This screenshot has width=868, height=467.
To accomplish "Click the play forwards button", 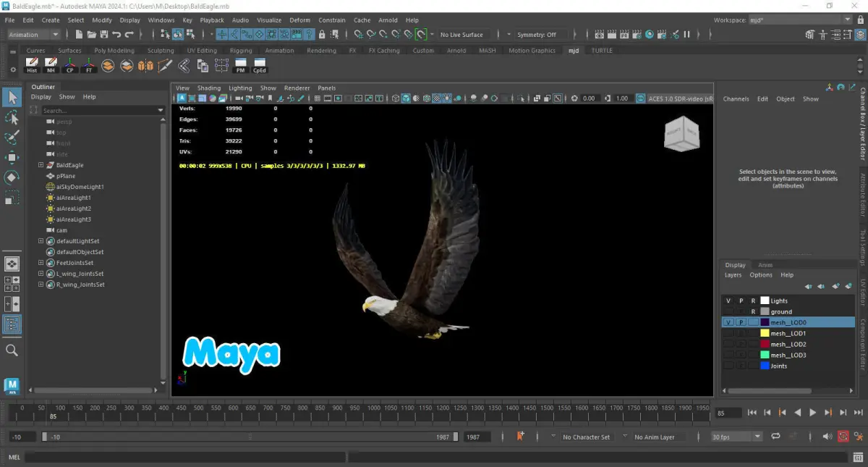I will (x=812, y=413).
